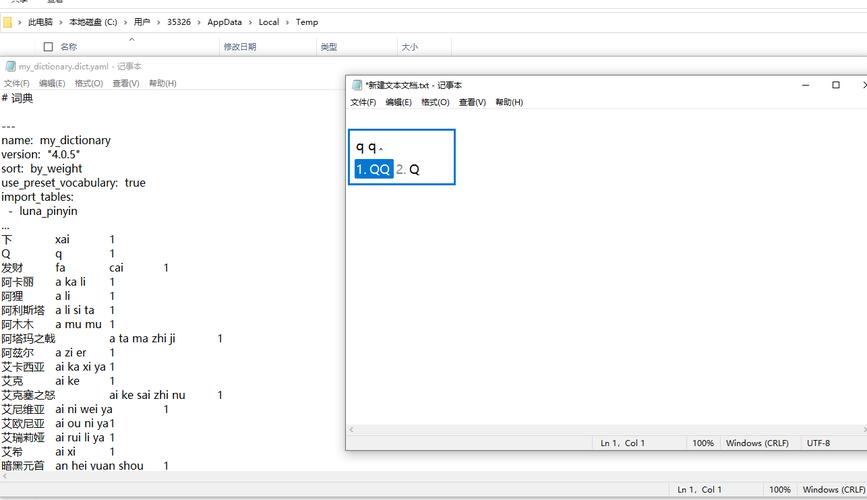Toggle the select-all checkbox beside 名称

pos(48,47)
